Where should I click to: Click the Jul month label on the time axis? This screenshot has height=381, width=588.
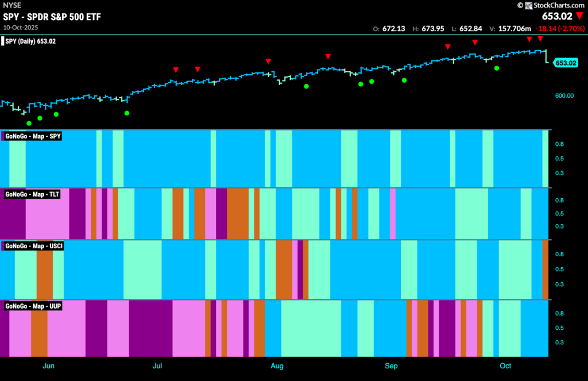[x=157, y=366]
